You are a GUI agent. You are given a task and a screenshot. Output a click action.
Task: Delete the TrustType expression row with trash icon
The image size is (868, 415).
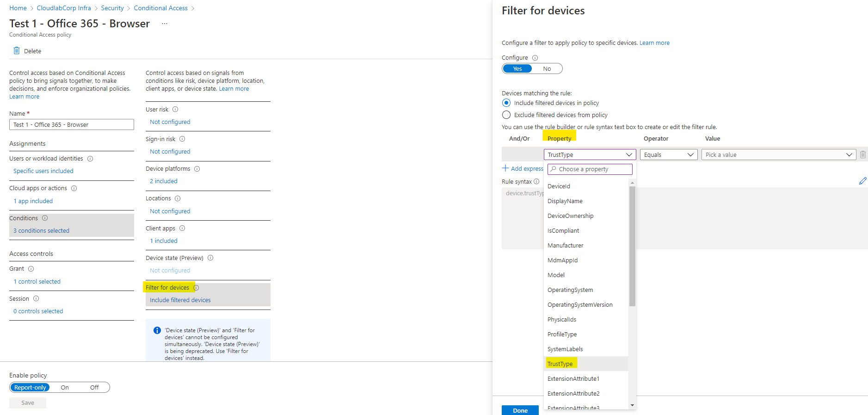pyautogui.click(x=863, y=155)
